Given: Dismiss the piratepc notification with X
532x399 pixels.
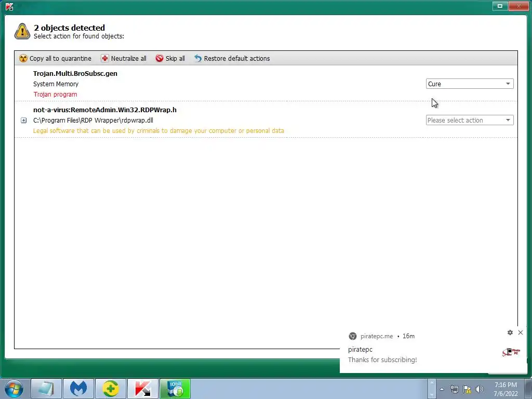Looking at the screenshot, I should [521, 332].
